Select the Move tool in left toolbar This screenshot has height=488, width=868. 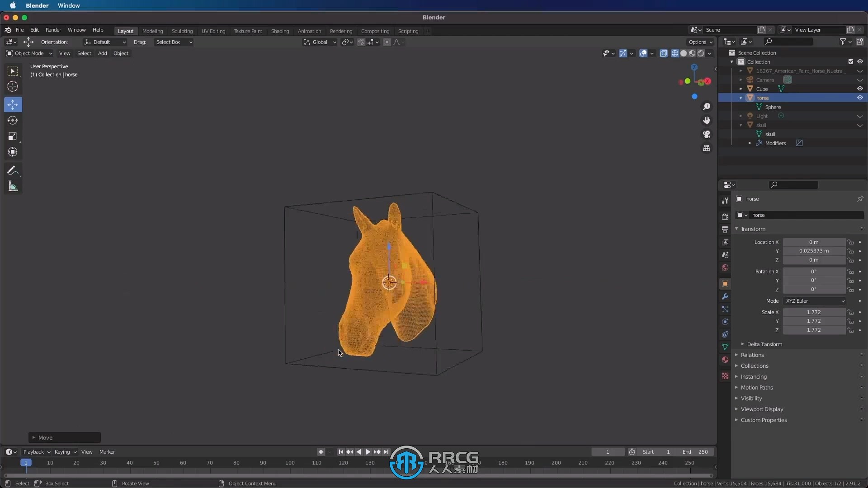pyautogui.click(x=13, y=104)
